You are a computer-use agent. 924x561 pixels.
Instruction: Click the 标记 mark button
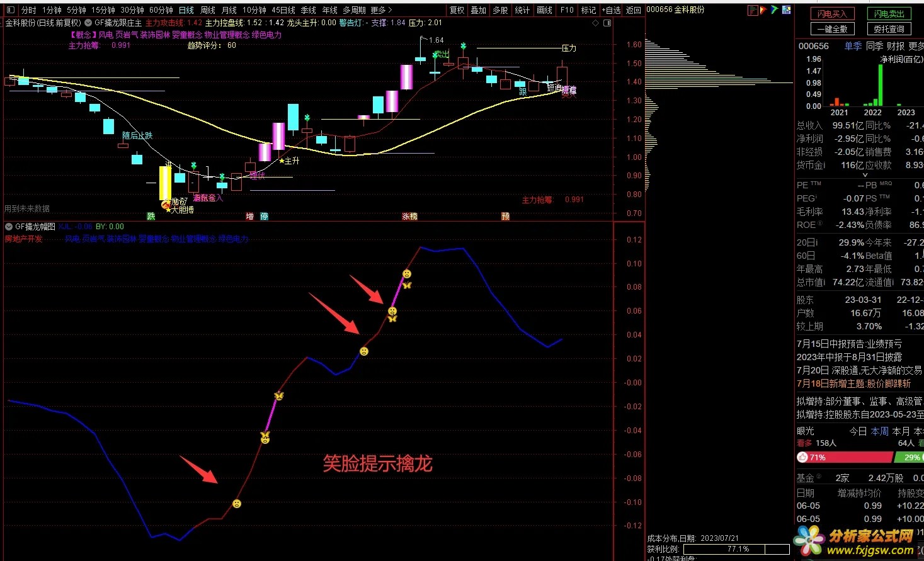pyautogui.click(x=588, y=10)
